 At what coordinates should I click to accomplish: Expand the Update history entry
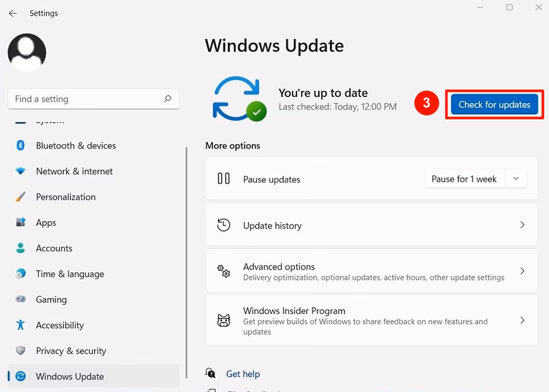pyautogui.click(x=522, y=224)
